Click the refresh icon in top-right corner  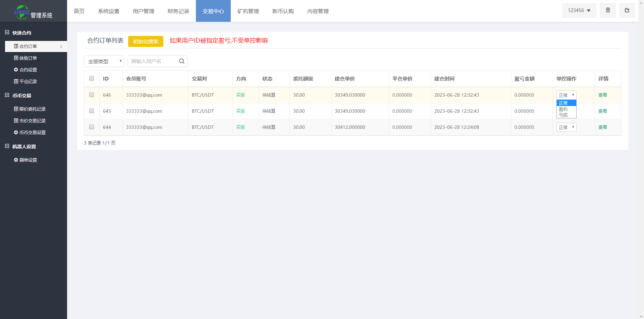coord(627,10)
